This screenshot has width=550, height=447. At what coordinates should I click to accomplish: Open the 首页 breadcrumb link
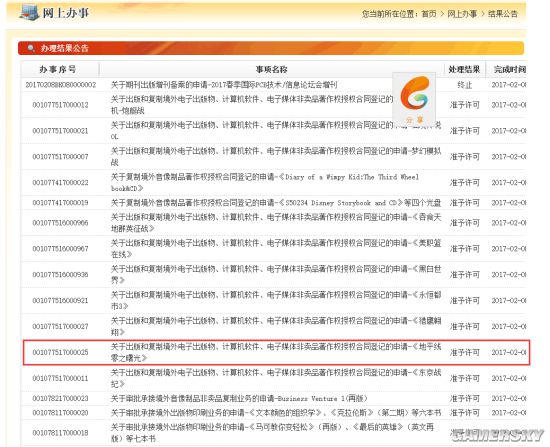(x=429, y=14)
